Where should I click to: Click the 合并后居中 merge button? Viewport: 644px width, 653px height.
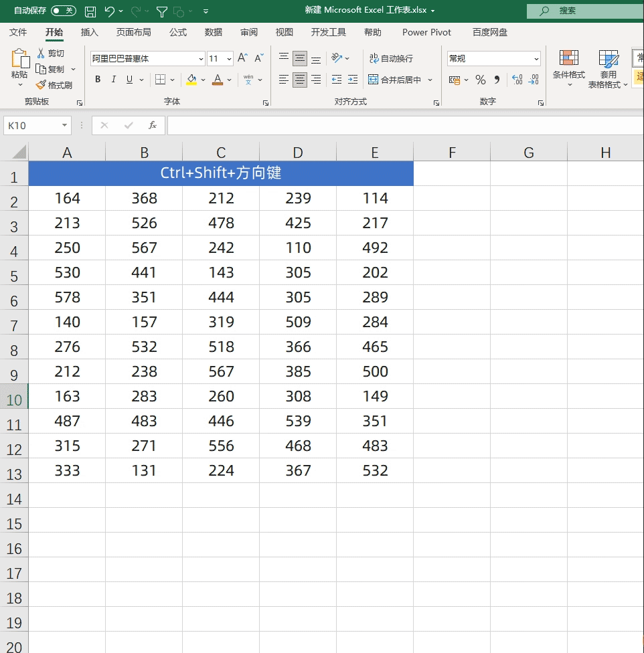tap(395, 80)
